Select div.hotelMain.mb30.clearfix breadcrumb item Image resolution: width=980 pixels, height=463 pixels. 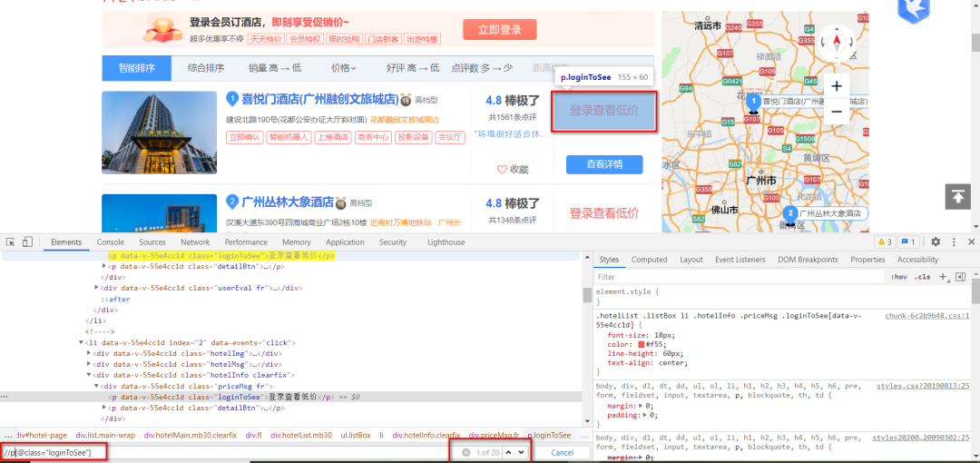pos(190,435)
